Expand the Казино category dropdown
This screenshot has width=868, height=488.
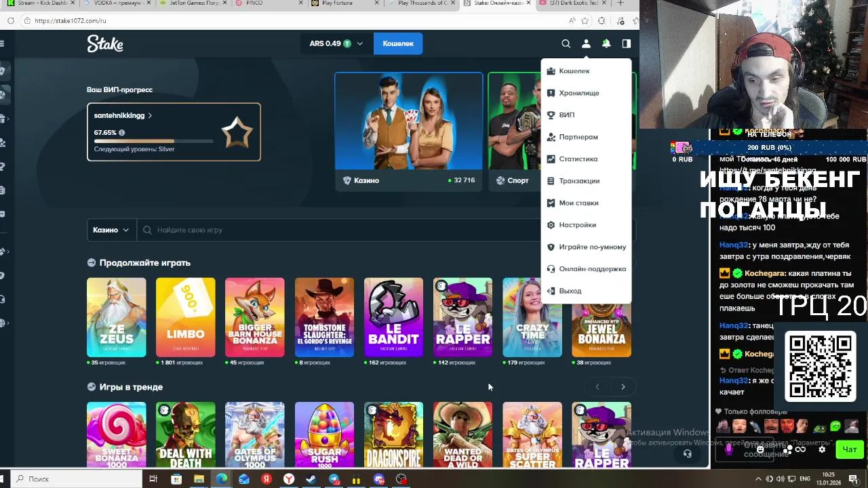(x=111, y=230)
